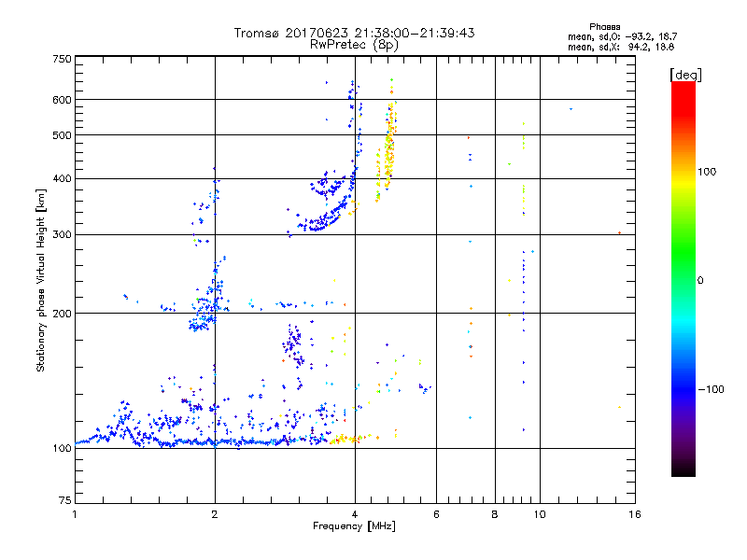Click the '[deg]' colorbar unit label
Viewport: 747px width, 560px height.
point(685,75)
